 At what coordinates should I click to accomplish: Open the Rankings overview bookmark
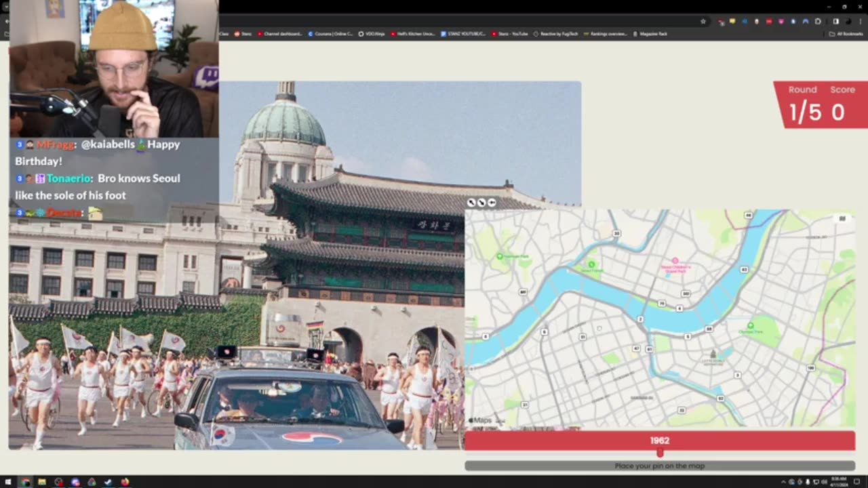click(605, 33)
